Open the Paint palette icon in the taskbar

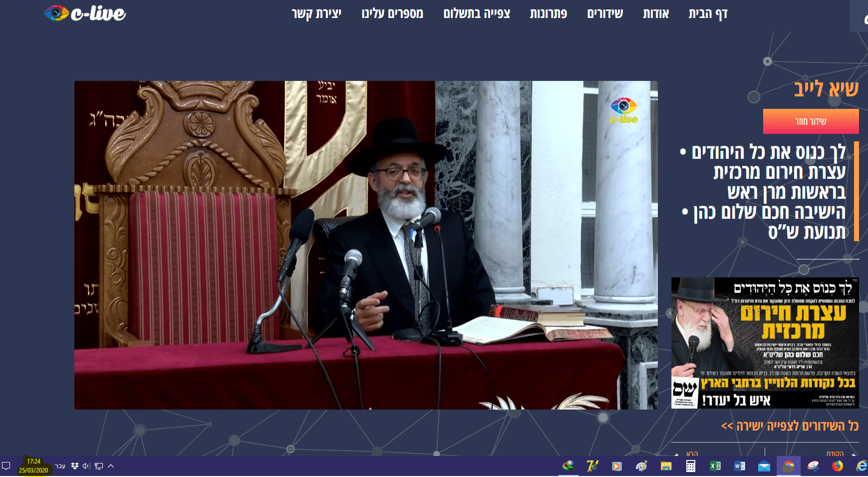[641, 466]
